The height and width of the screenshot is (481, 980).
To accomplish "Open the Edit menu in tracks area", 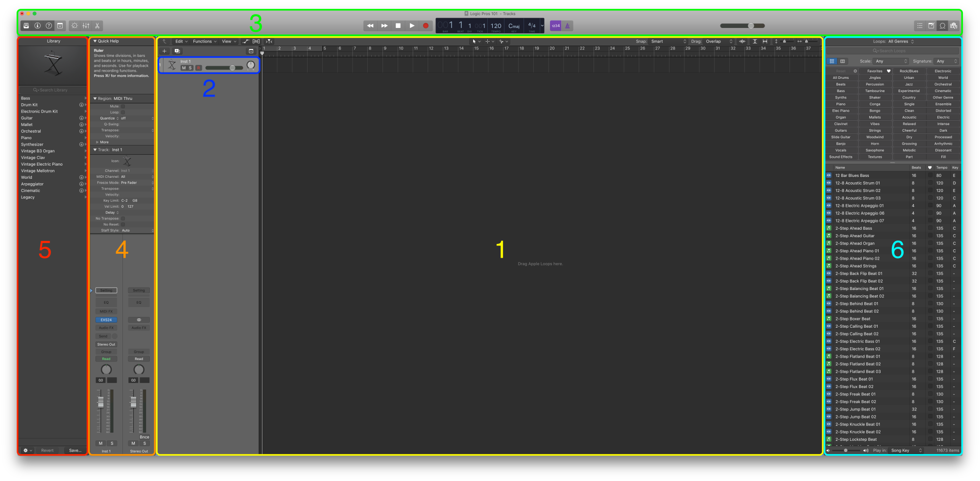I will tap(181, 42).
